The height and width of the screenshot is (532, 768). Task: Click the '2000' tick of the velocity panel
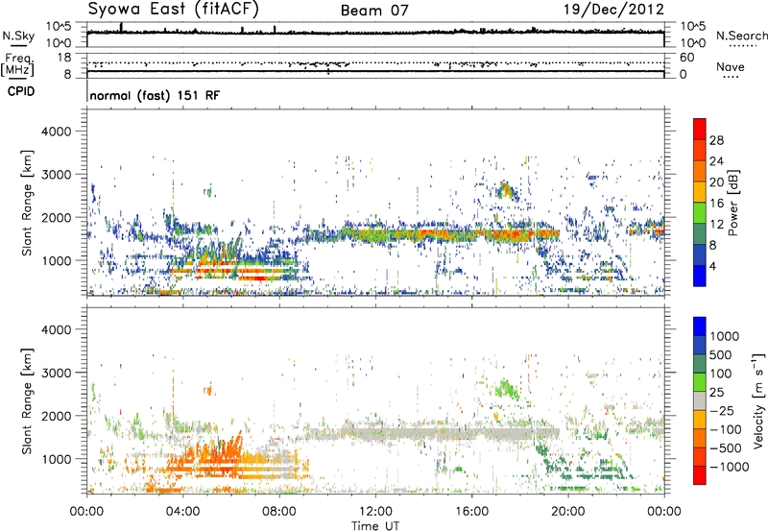point(57,417)
